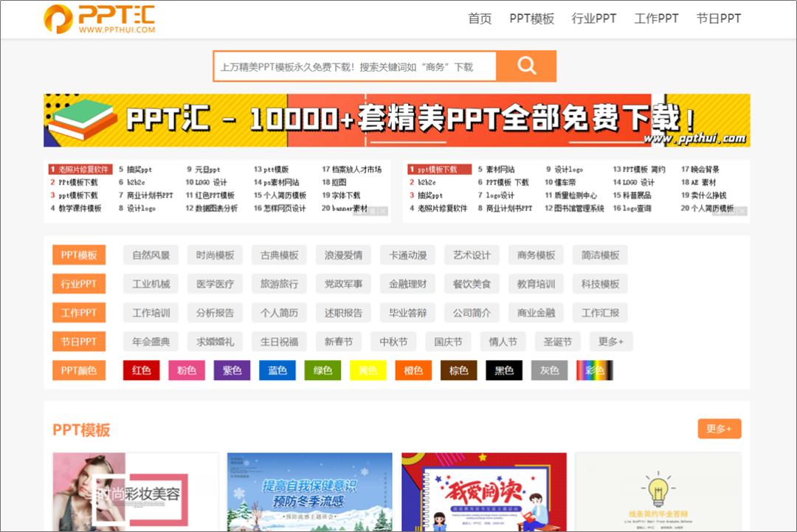Click the orange search magnifier icon
Screen dimensions: 797x532
pyautogui.click(x=526, y=66)
